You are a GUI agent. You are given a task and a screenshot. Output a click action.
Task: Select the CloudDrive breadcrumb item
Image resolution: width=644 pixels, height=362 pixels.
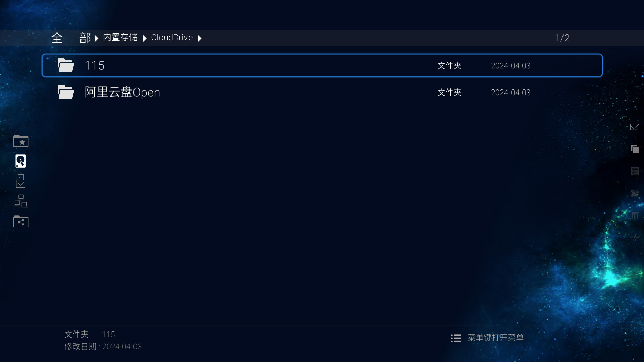172,37
